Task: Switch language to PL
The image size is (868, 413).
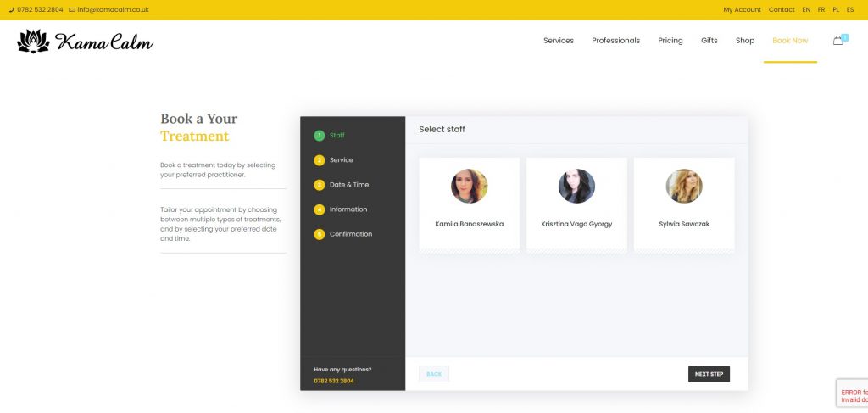Action: pyautogui.click(x=836, y=10)
